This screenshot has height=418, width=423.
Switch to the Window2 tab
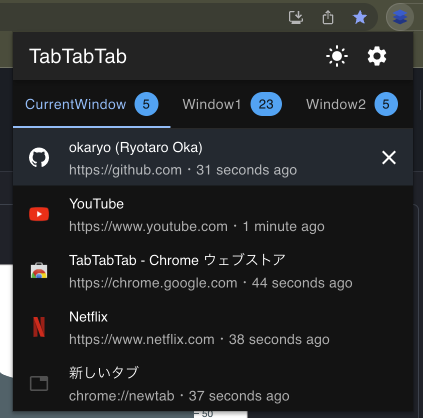pyautogui.click(x=352, y=104)
